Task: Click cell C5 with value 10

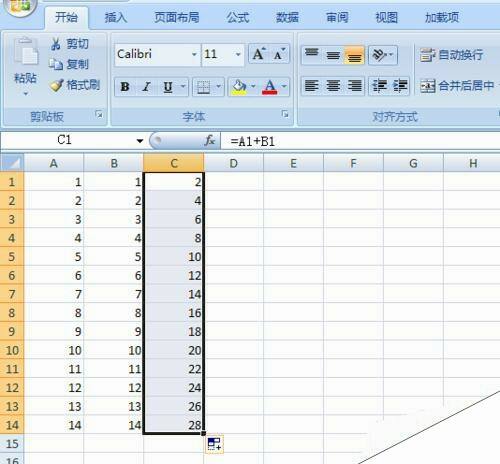Action: click(x=174, y=257)
